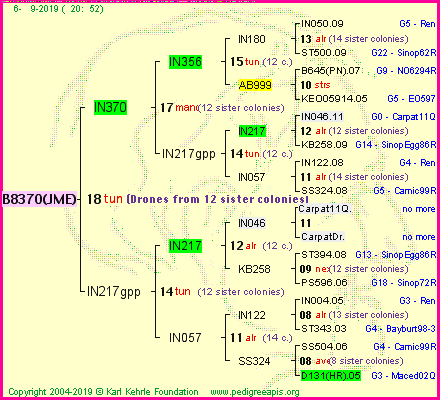Click the KB258.09 entry

[x=324, y=145]
